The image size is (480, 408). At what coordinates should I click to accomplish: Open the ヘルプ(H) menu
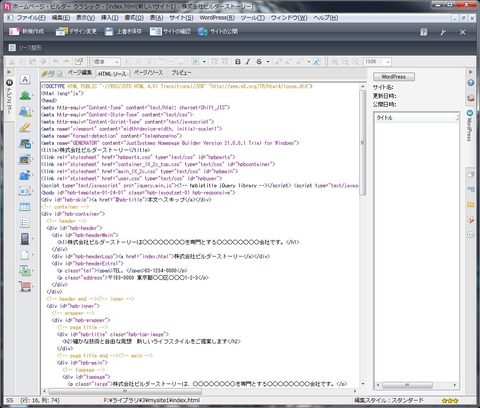coord(326,18)
